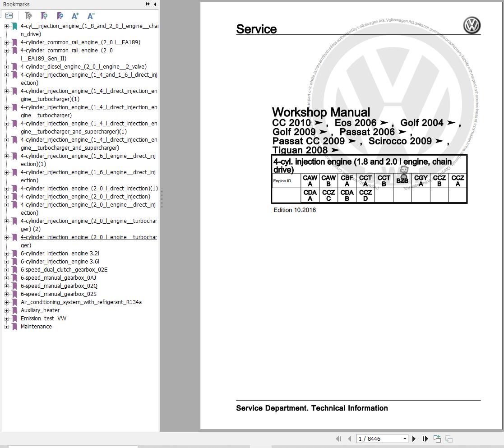Click bookmark icon beside Auxiliary_heater
This screenshot has width=504, height=448.
[14, 310]
